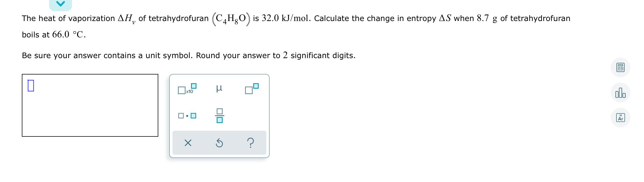Clear the answer with the X button
The height and width of the screenshot is (182, 644).
(x=188, y=143)
